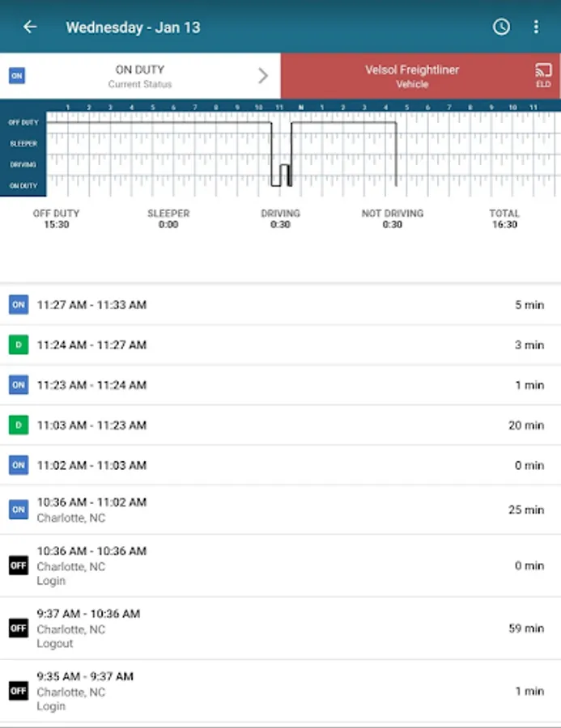Click the 20 min duration value
Screen dimensions: 561x728
(x=526, y=425)
